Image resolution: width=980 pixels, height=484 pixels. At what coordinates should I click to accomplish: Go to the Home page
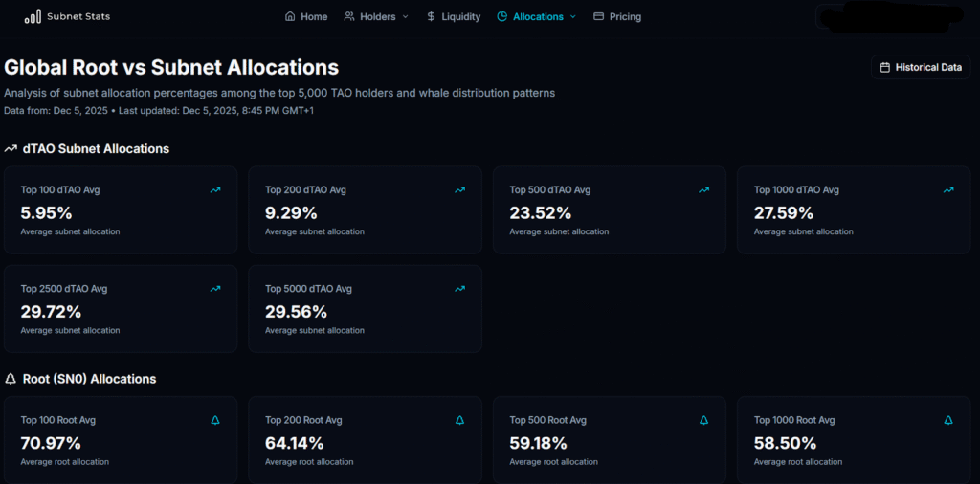pyautogui.click(x=306, y=16)
